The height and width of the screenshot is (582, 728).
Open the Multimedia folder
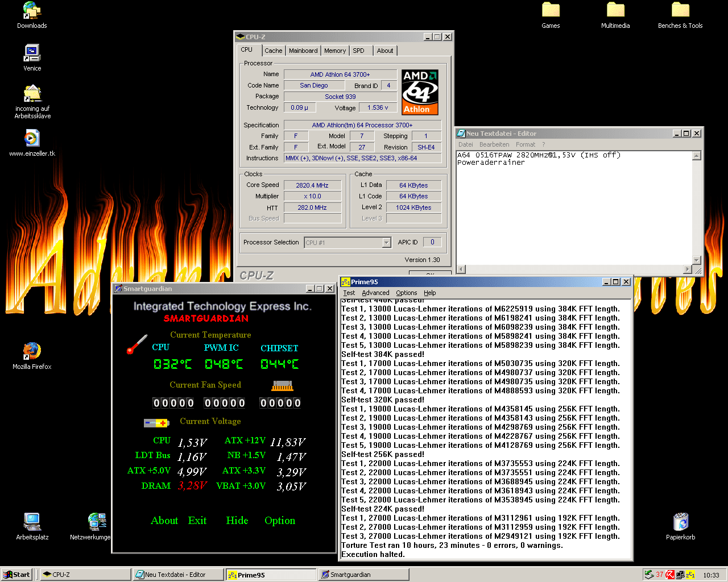click(x=615, y=15)
